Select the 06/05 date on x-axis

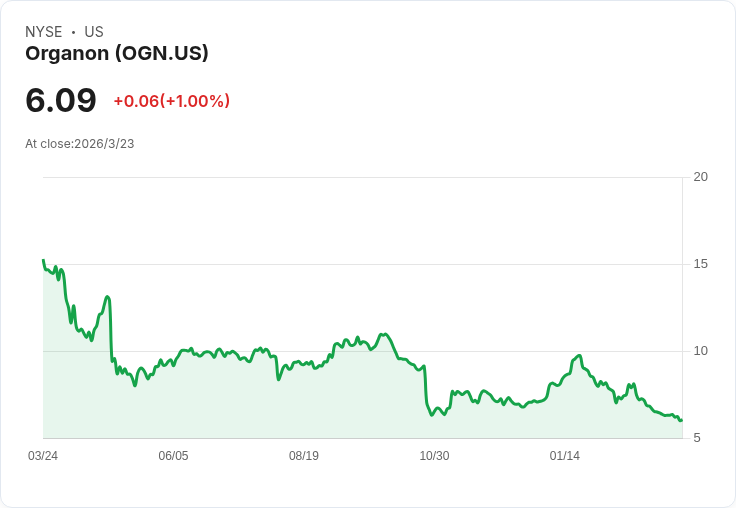point(173,456)
